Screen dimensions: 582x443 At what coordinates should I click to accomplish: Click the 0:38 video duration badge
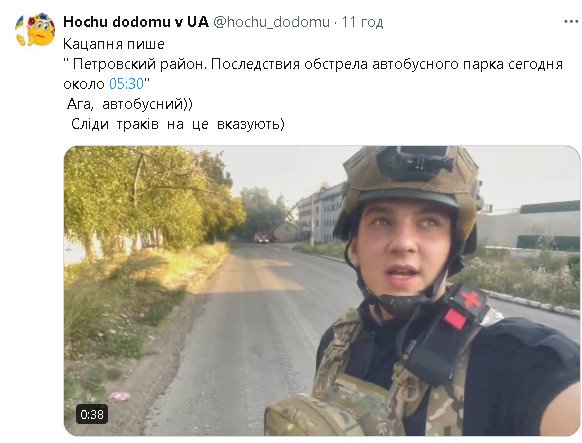[x=92, y=414]
